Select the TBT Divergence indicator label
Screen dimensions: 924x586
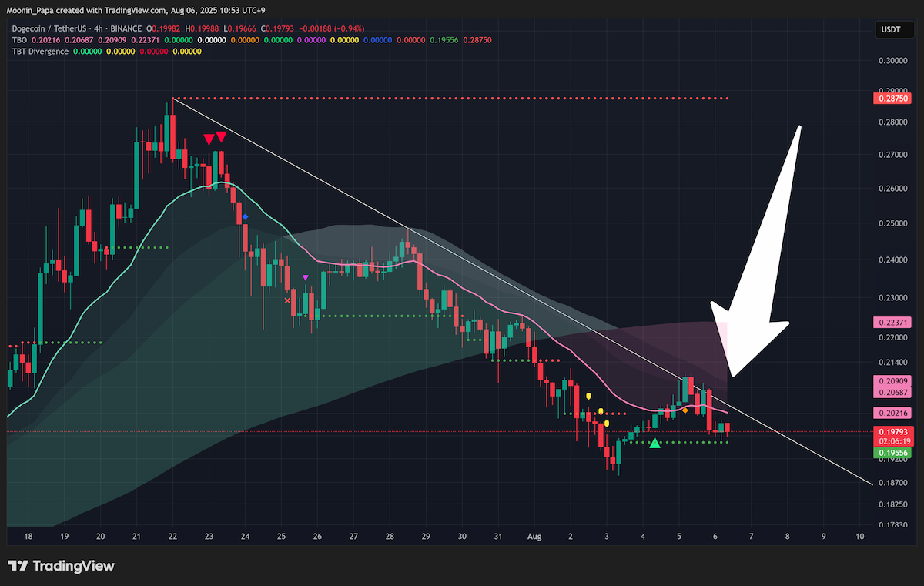(40, 52)
